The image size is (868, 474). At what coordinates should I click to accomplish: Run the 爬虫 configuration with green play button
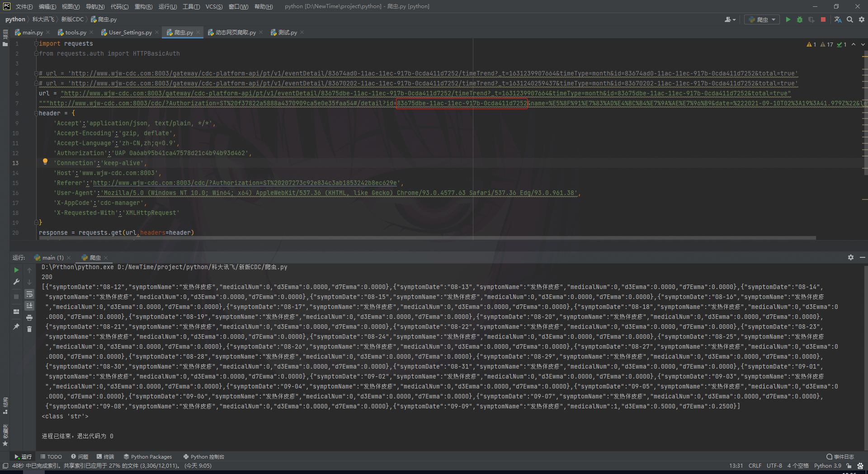tap(788, 19)
